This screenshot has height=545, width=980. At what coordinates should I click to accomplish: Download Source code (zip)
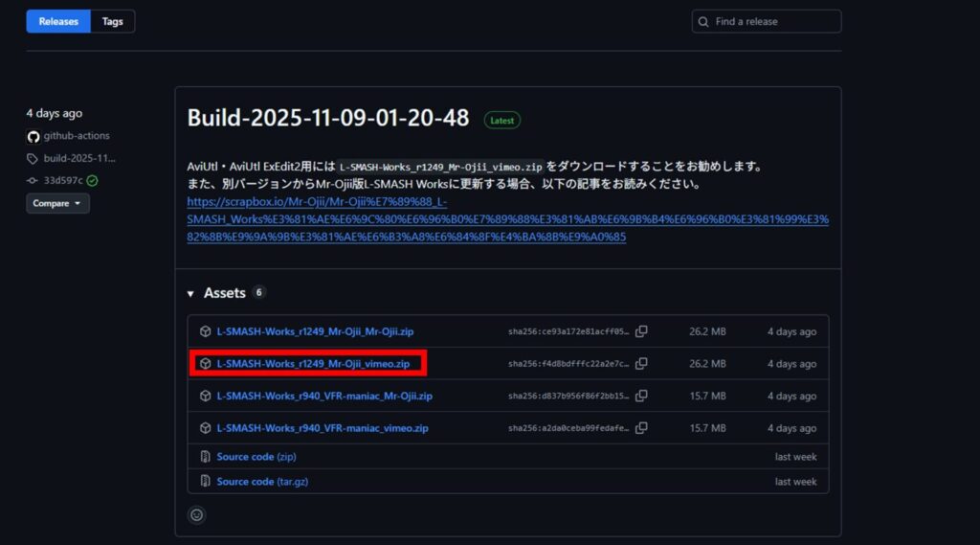click(x=256, y=457)
